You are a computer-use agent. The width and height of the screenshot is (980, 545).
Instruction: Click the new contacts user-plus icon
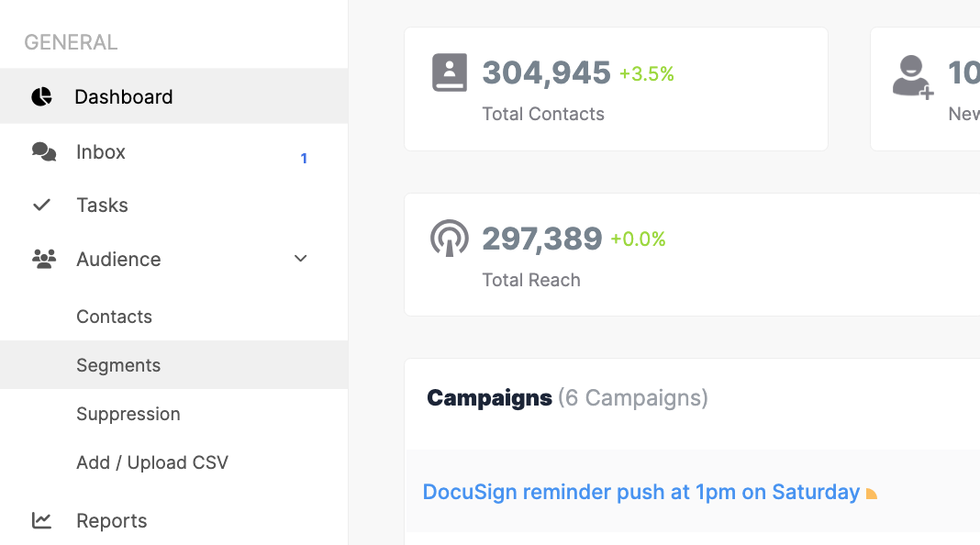click(912, 77)
